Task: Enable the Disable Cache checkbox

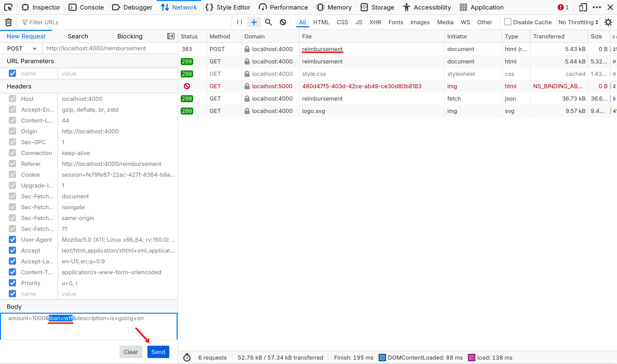Action: [x=508, y=22]
